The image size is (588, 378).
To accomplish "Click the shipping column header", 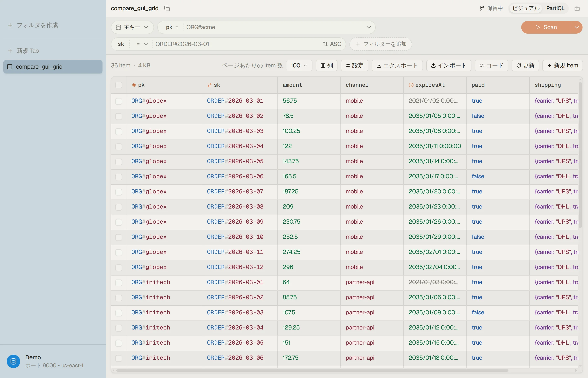I will coord(554,85).
